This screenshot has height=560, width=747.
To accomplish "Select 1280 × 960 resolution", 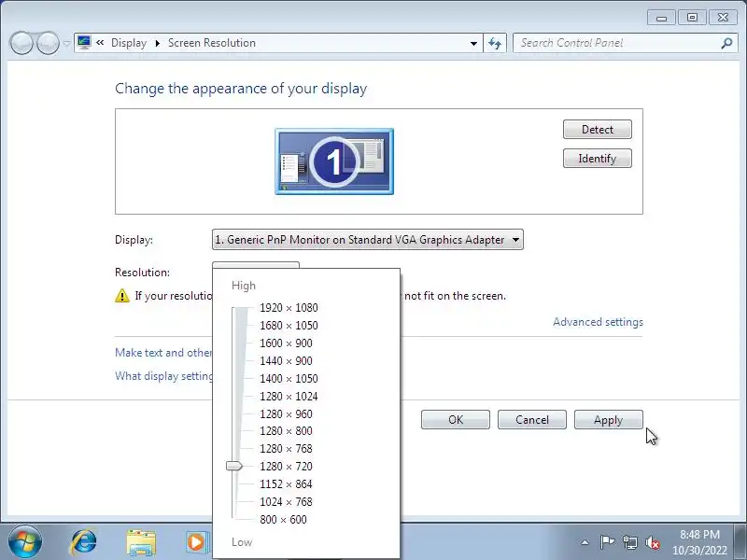I will [286, 413].
